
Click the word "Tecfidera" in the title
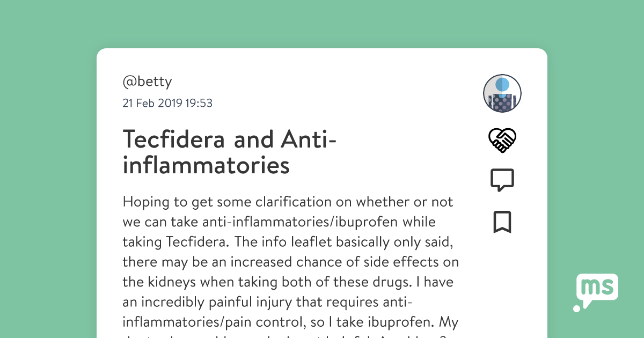pos(174,140)
